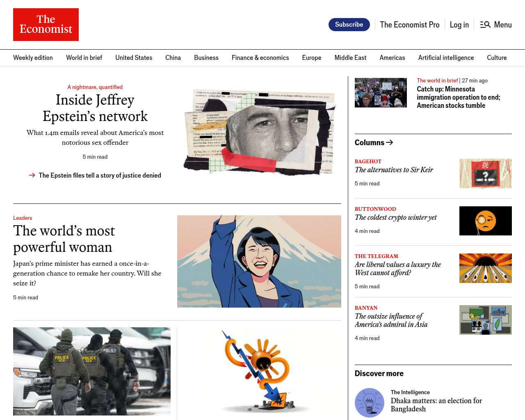Read 'Inside Jeffrey Epstein's network' headline
This screenshot has height=420, width=525.
(95, 108)
